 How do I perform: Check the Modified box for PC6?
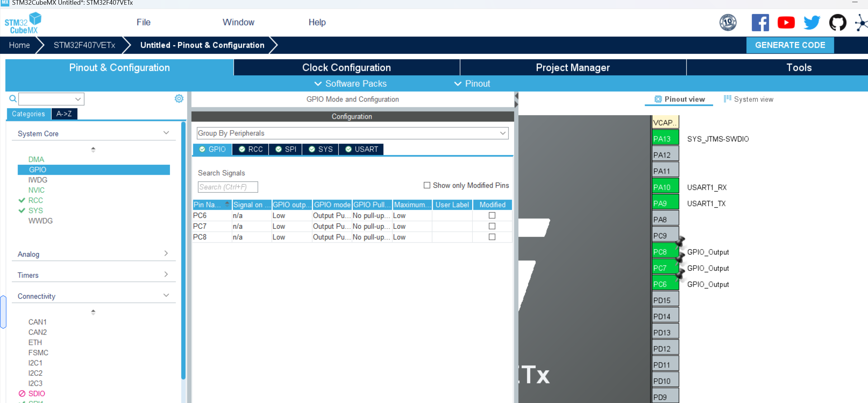[492, 215]
